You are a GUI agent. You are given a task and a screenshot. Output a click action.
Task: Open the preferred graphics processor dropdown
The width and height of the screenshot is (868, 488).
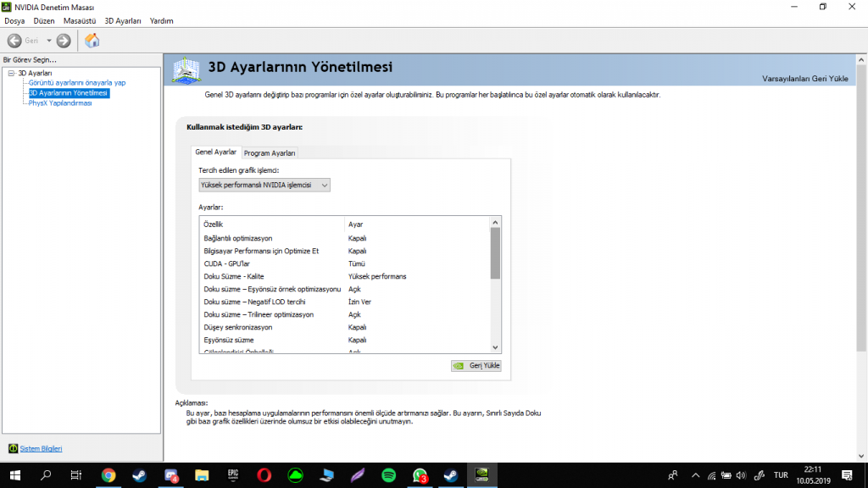[x=264, y=186]
